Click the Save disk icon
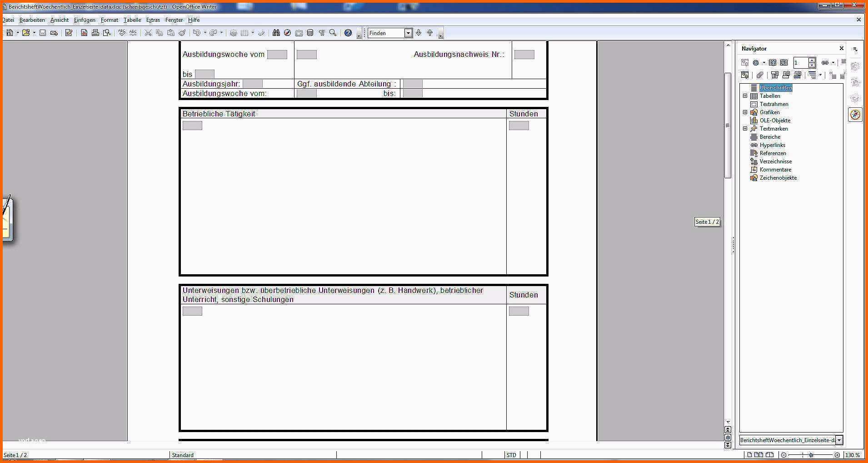Viewport: 868px width, 463px height. [43, 33]
